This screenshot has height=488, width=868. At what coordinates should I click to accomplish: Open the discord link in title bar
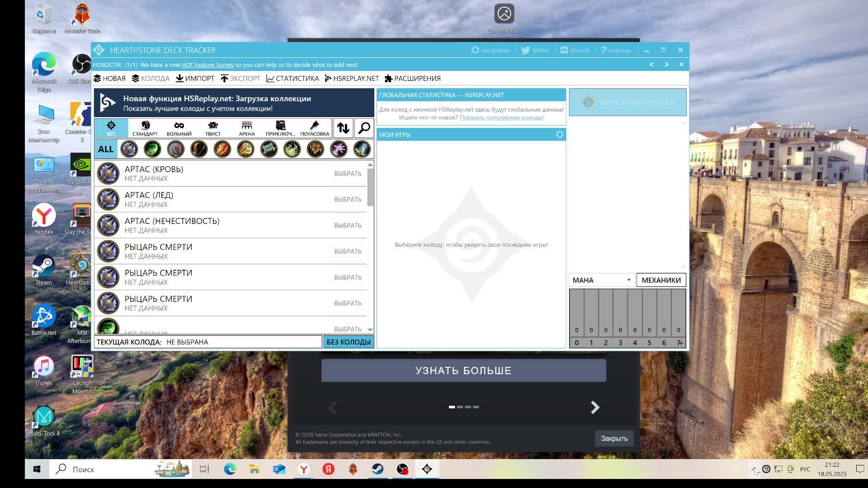[x=575, y=50]
